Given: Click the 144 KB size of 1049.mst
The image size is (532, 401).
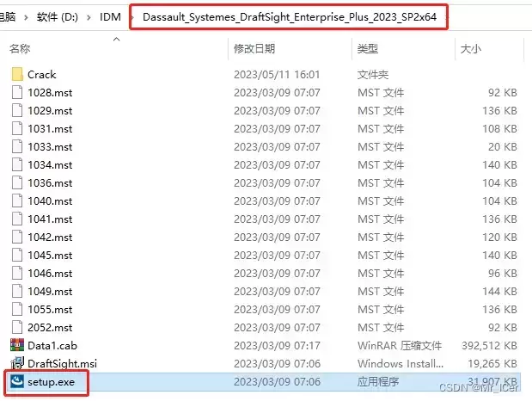Looking at the screenshot, I should (x=499, y=291).
